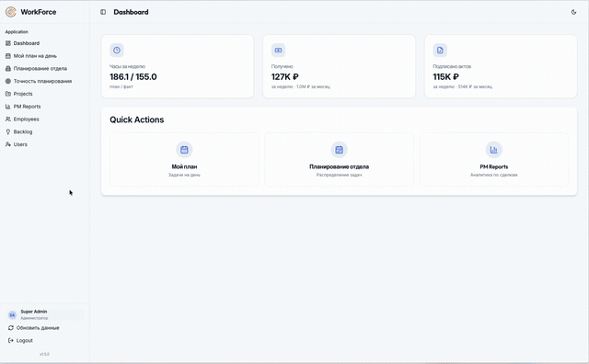Screen dimensions: 589x364
Task: Click the money icon on Получено card
Action: [278, 51]
